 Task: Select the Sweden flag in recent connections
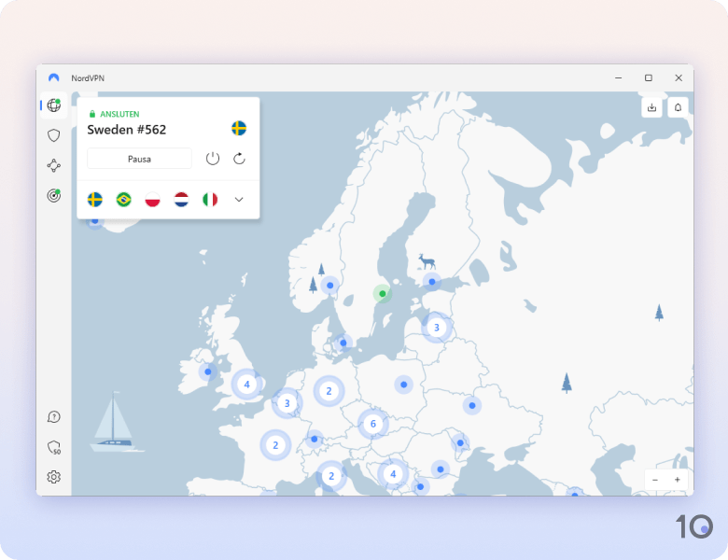coord(95,200)
